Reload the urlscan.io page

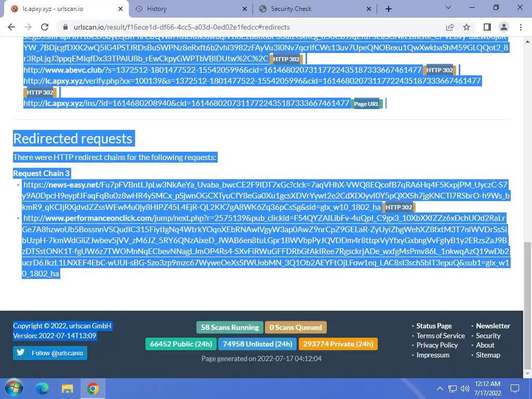click(x=45, y=27)
